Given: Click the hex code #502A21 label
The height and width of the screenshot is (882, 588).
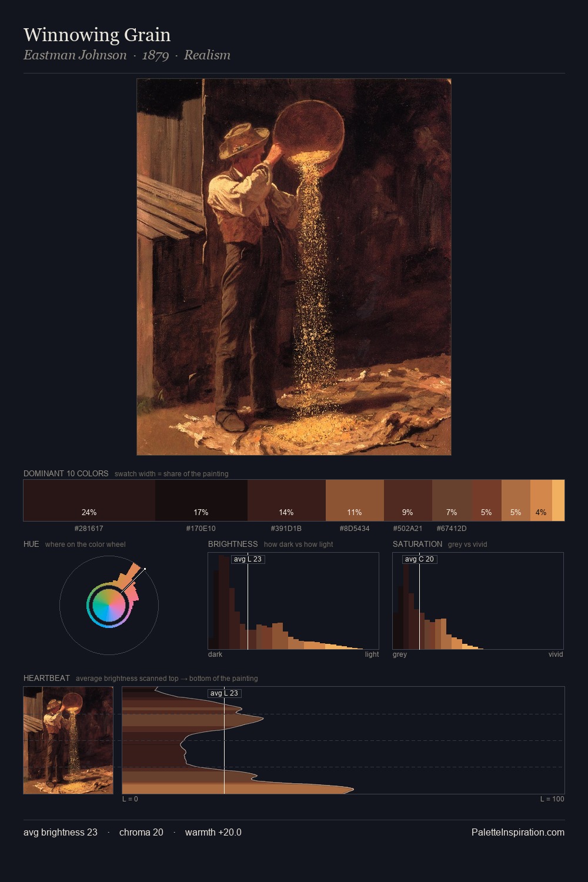Looking at the screenshot, I should [407, 529].
